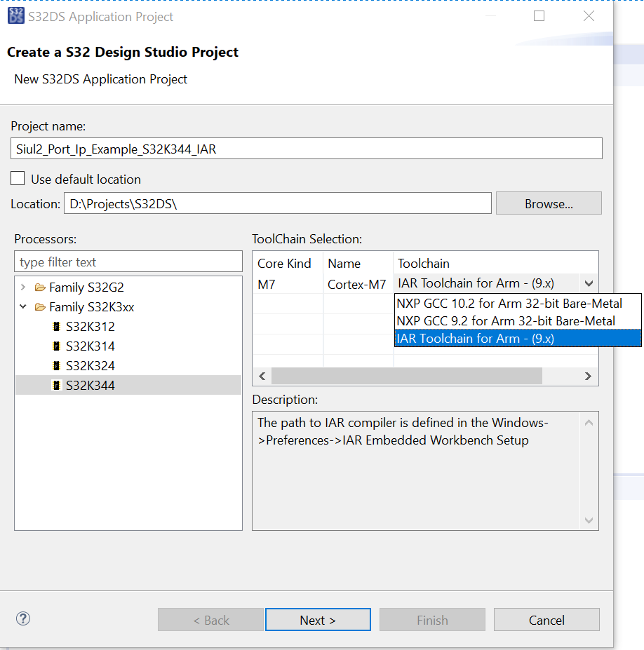
Task: Click the S32K324 chip icon
Action: pyautogui.click(x=56, y=366)
